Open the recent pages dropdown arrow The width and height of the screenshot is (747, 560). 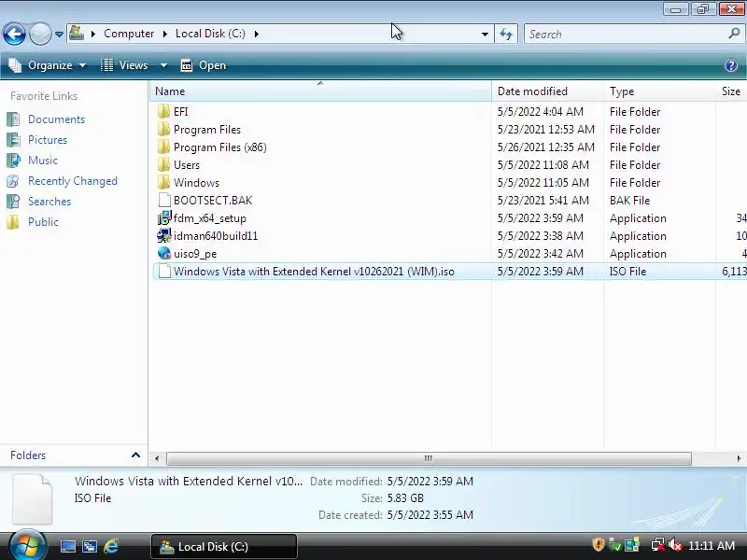pyautogui.click(x=59, y=35)
